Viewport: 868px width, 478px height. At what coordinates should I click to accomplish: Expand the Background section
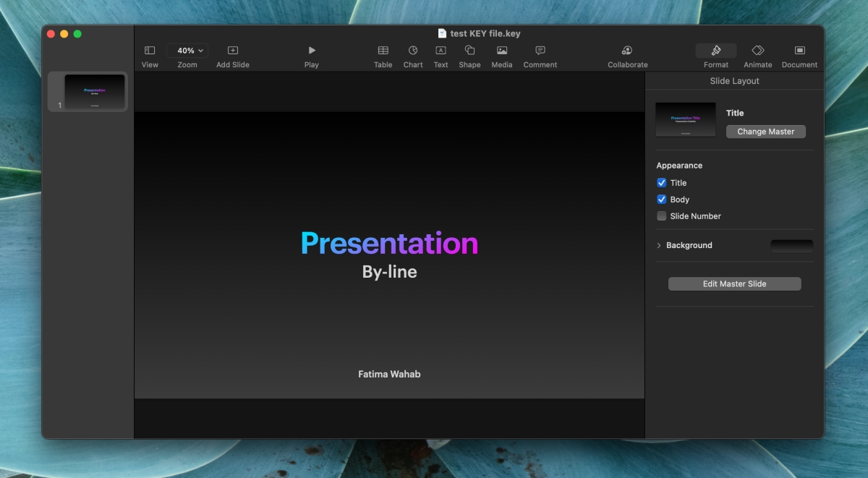click(659, 246)
